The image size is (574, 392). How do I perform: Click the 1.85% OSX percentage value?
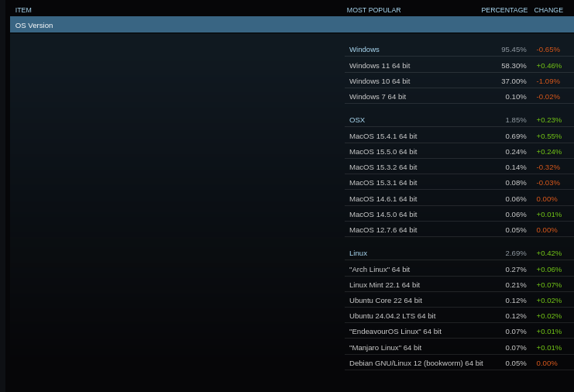(x=516, y=120)
